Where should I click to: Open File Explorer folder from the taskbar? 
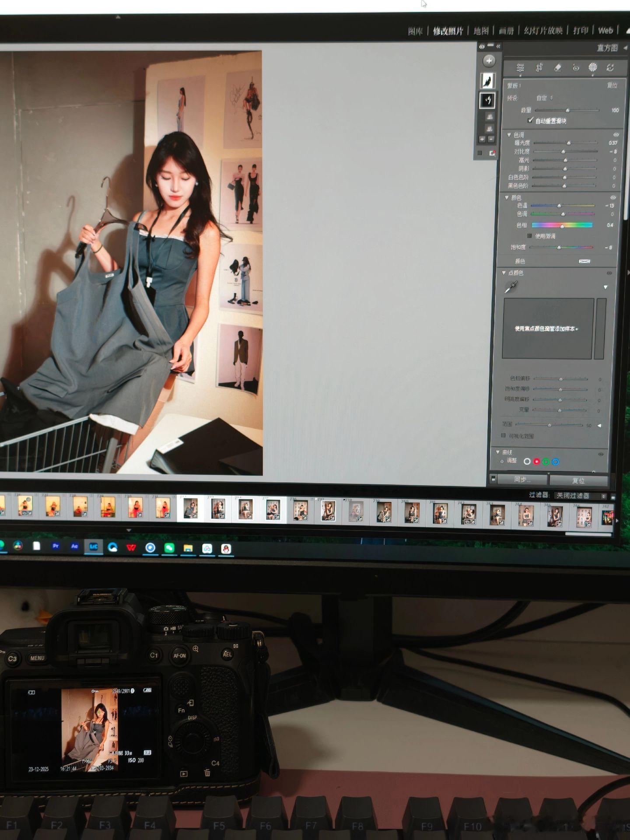pyautogui.click(x=188, y=549)
